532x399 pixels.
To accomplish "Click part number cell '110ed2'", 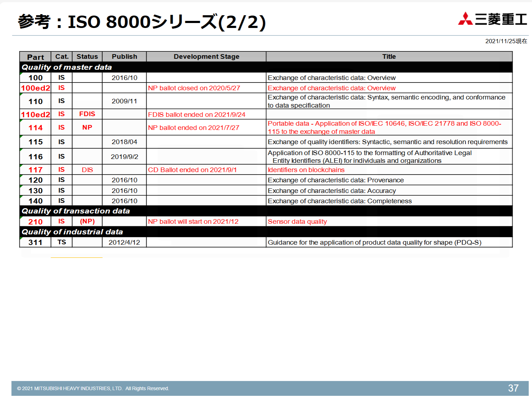I will [x=35, y=114].
